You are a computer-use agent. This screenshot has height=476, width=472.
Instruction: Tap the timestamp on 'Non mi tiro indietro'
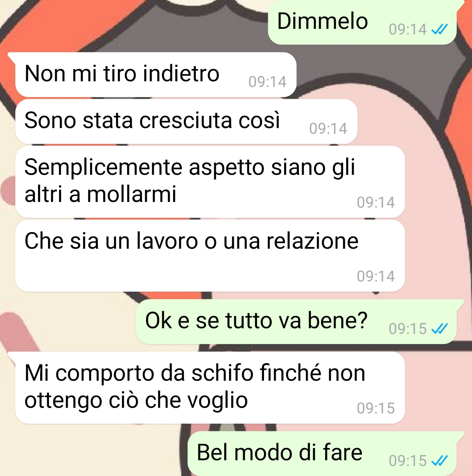(267, 82)
